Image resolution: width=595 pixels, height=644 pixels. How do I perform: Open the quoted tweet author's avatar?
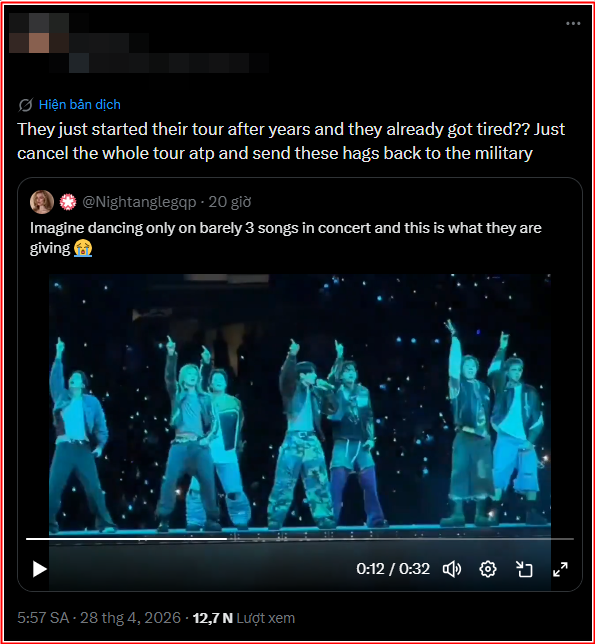[42, 202]
